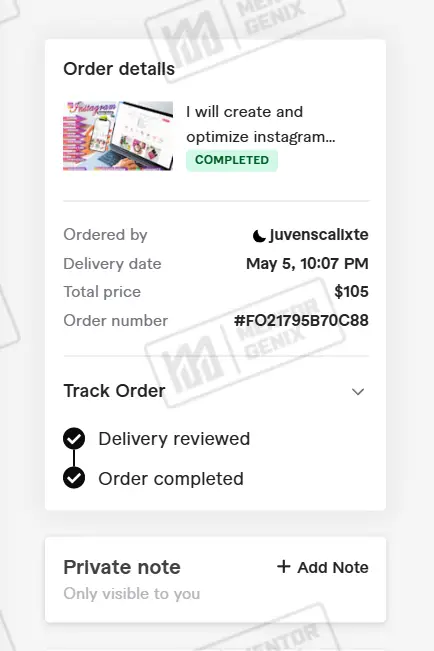
Task: Click the Order completed checkmark circle
Action: point(74,478)
